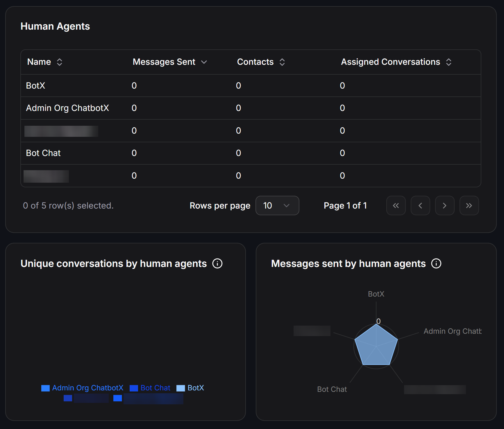Image resolution: width=504 pixels, height=429 pixels.
Task: Go to first page
Action: [x=396, y=206]
